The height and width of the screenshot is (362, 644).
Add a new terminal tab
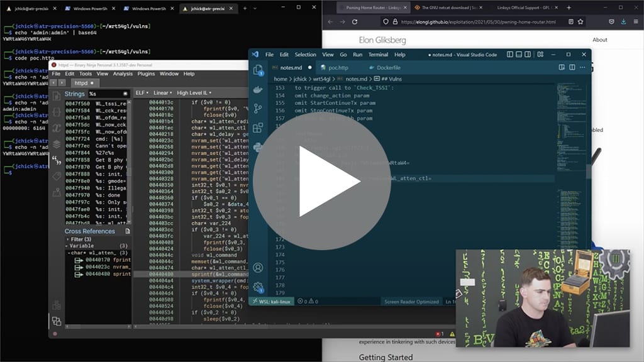[245, 8]
